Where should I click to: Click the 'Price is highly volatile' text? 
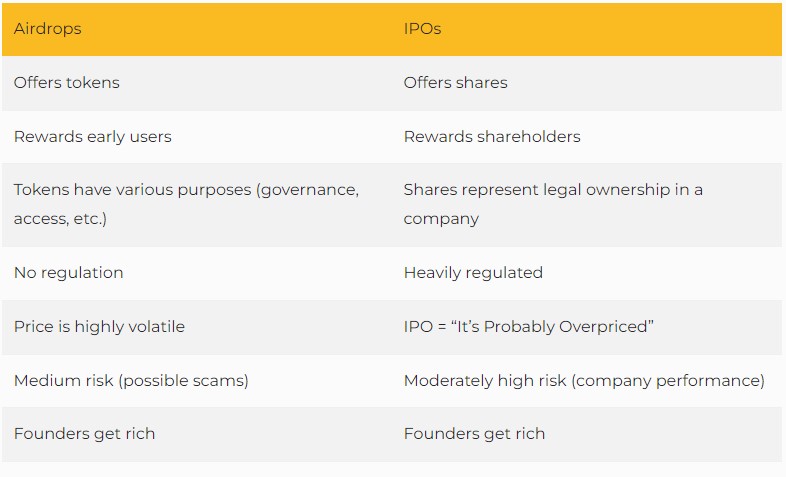[99, 326]
